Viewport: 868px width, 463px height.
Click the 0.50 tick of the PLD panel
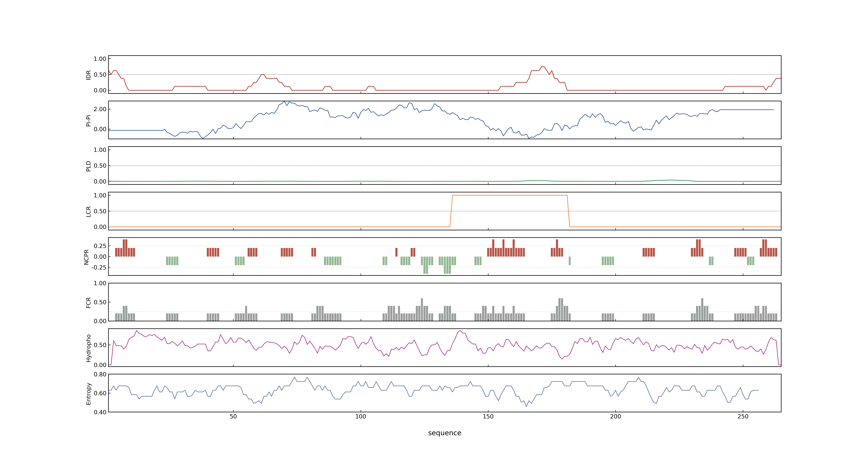(x=100, y=166)
